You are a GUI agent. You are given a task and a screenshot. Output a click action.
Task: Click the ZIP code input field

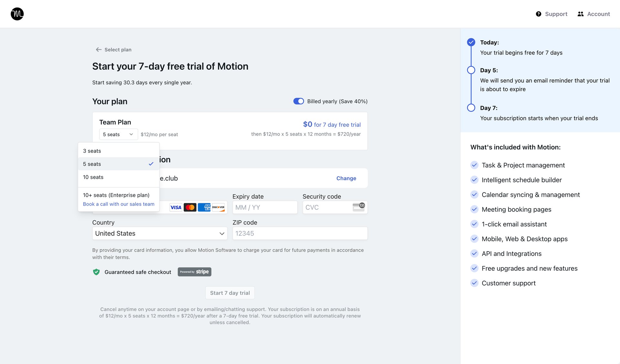300,233
